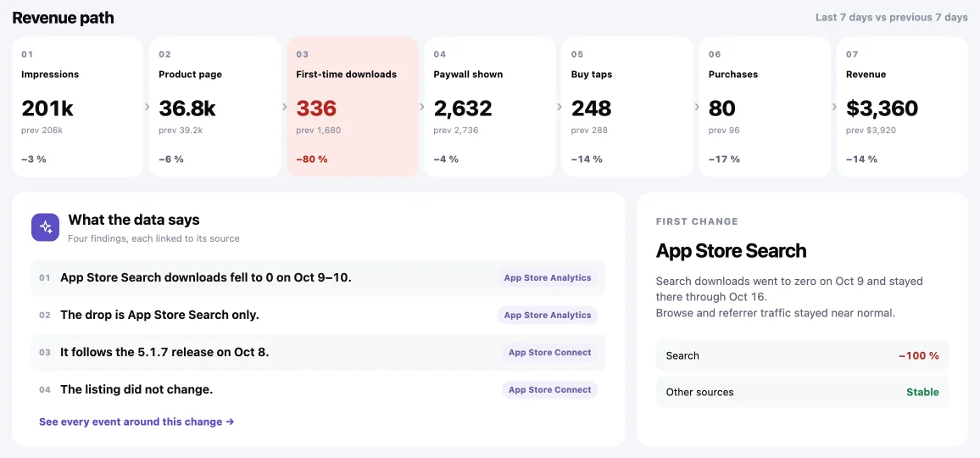Screen dimensions: 980x458
Task: Click the −80 % change value
Action: point(311,159)
